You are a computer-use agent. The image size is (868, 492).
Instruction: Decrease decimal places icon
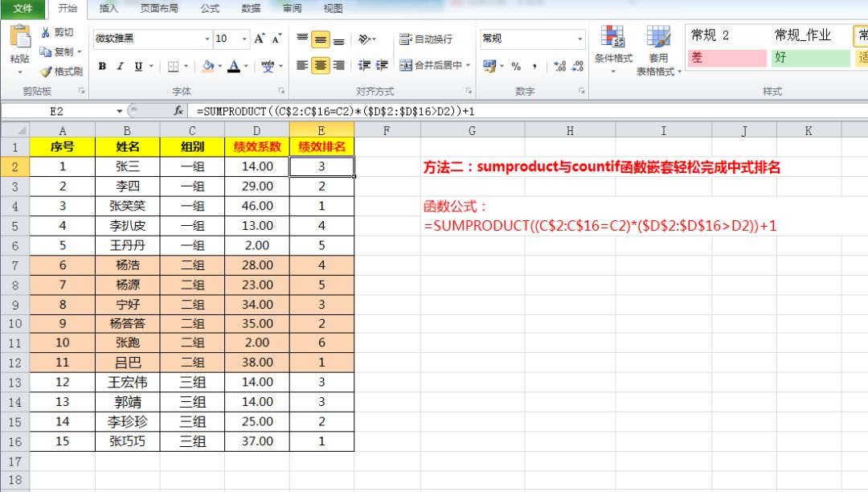pos(577,67)
